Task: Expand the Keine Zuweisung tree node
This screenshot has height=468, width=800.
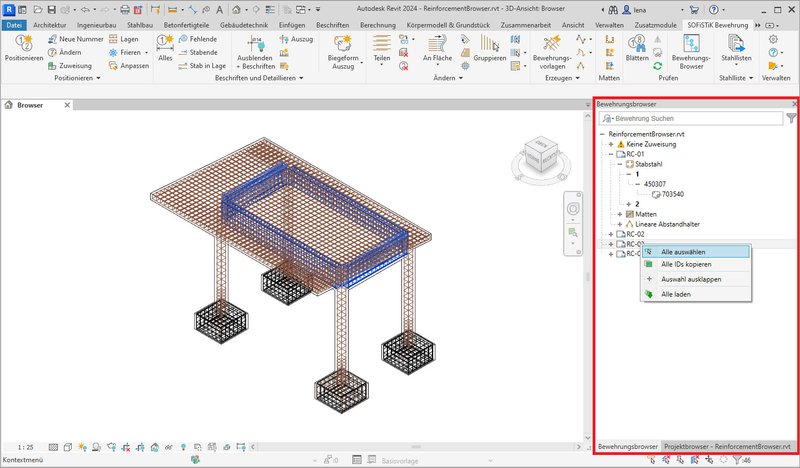Action: [611, 144]
